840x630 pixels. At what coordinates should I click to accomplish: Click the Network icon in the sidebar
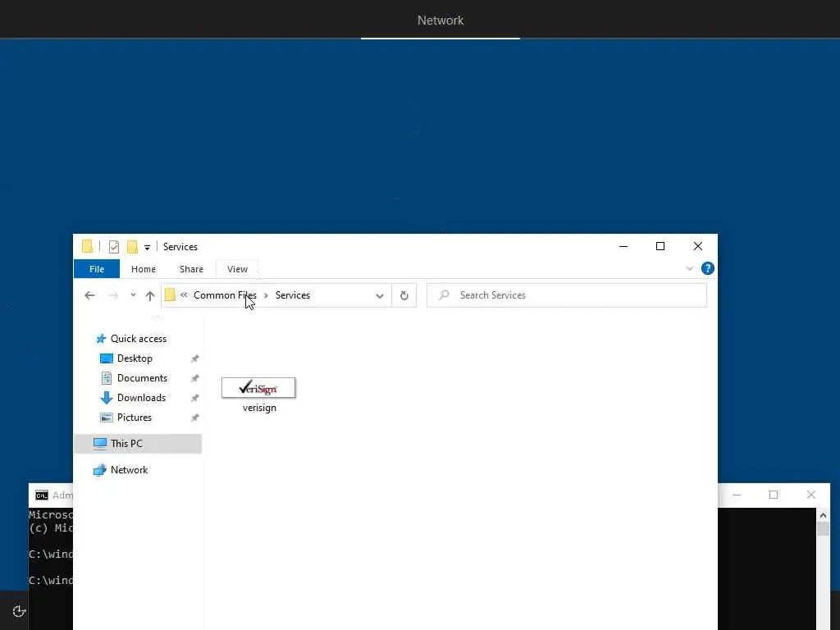[x=99, y=470]
